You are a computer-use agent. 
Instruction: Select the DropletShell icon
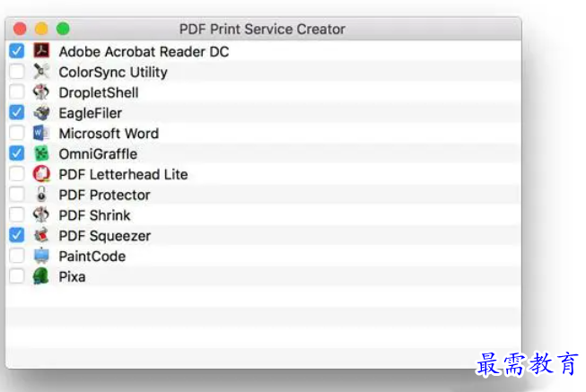(x=41, y=91)
